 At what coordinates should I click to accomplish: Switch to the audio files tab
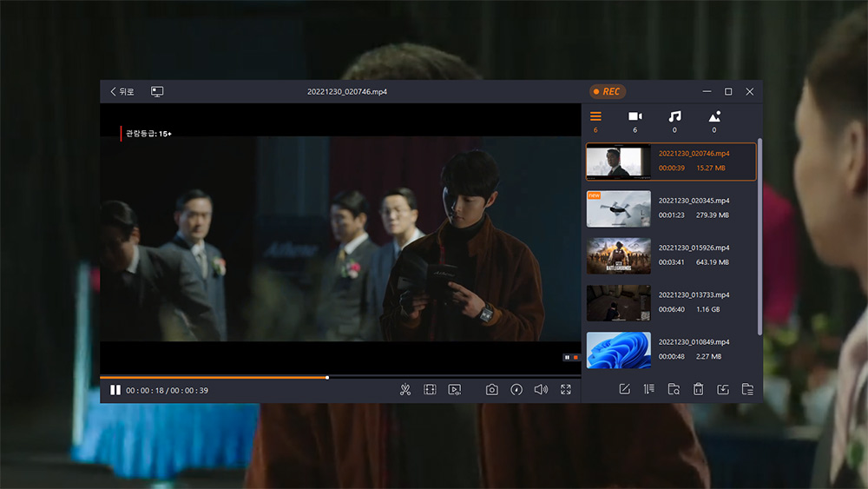[674, 122]
